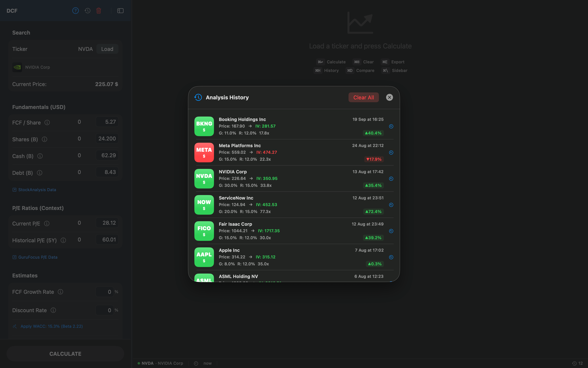Click the FICO ticker badge
Image resolution: width=588 pixels, height=368 pixels.
point(204,231)
